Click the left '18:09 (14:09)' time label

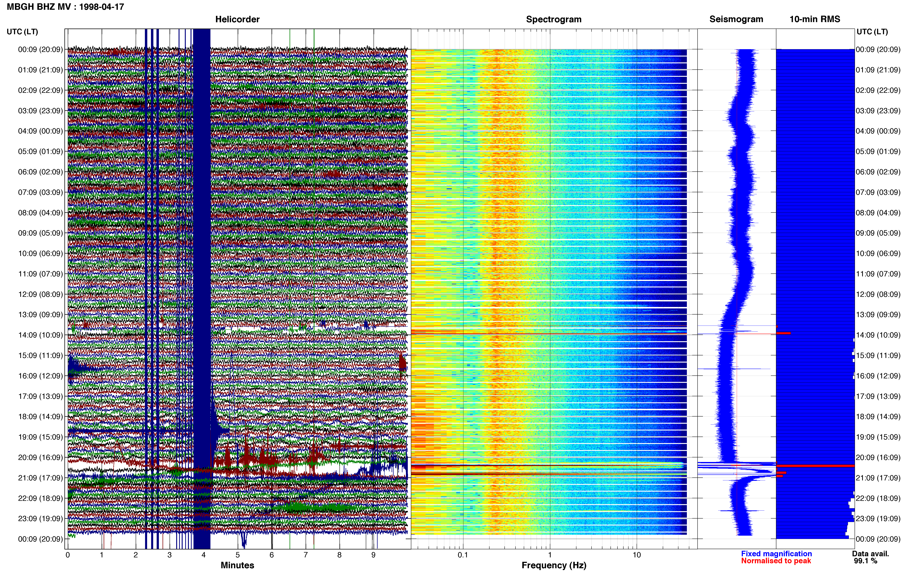pos(41,417)
